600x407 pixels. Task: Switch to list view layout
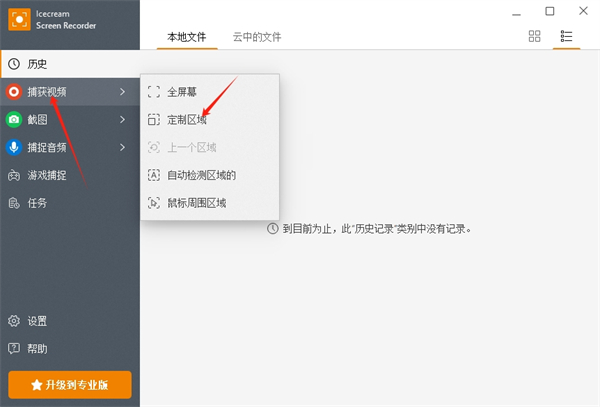click(566, 36)
